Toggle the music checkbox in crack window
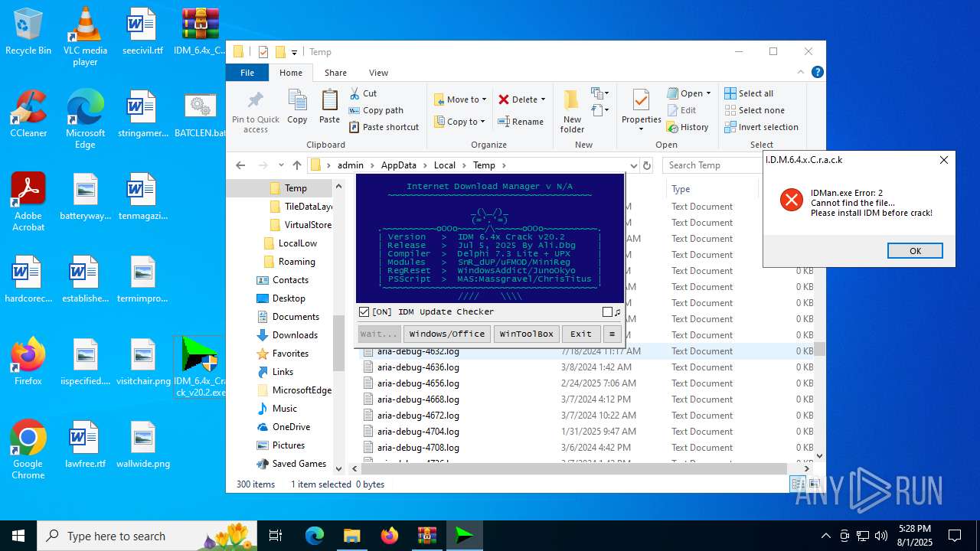Screen dimensions: 980x551 coord(607,311)
